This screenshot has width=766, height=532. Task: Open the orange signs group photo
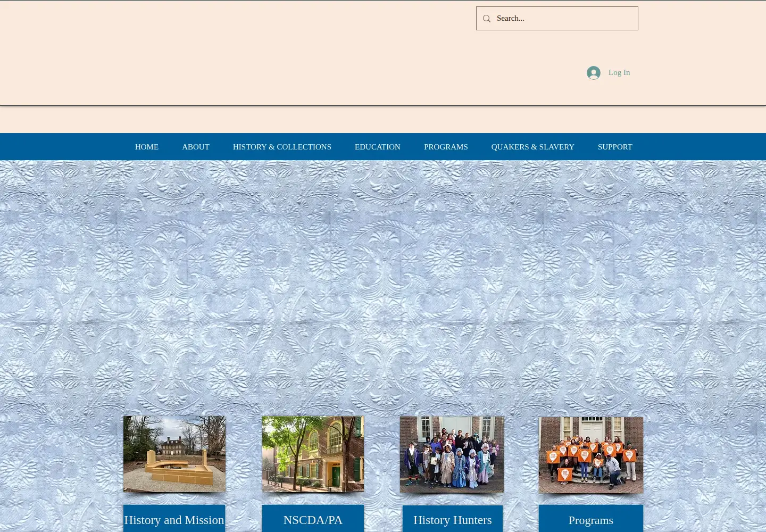(x=591, y=455)
